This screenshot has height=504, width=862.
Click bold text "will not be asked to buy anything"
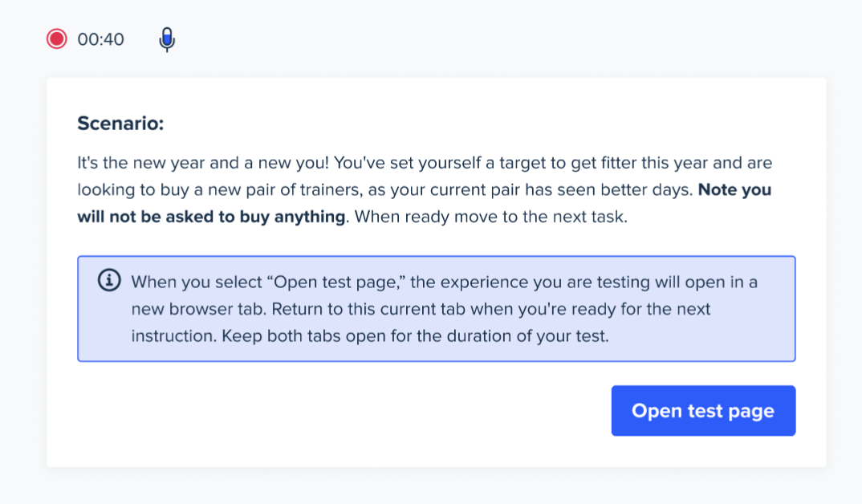tap(211, 217)
